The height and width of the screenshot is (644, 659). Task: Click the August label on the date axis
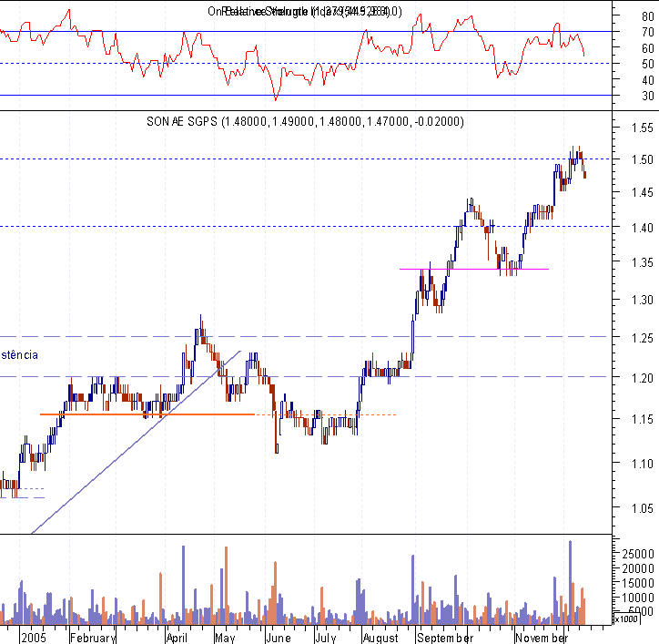(380, 638)
